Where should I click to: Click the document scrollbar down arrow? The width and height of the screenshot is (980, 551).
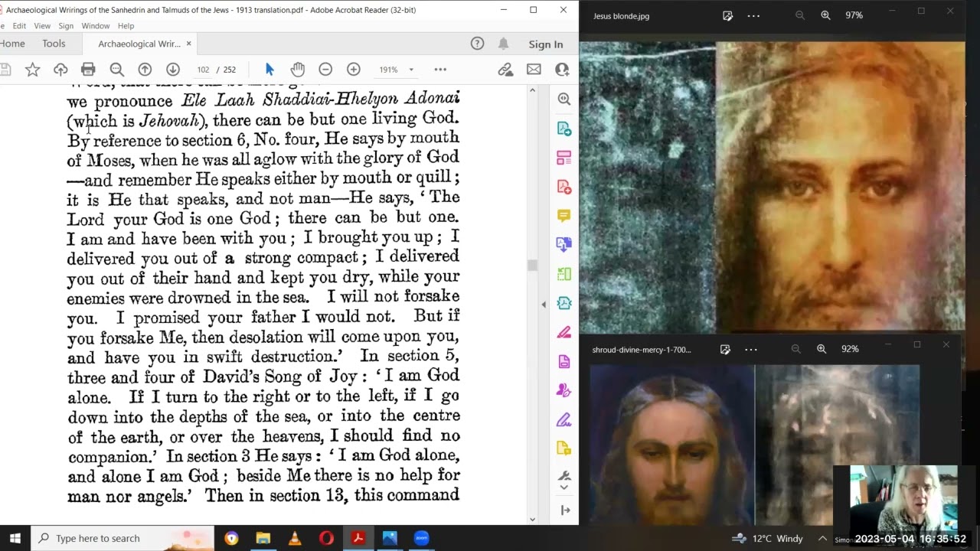533,520
